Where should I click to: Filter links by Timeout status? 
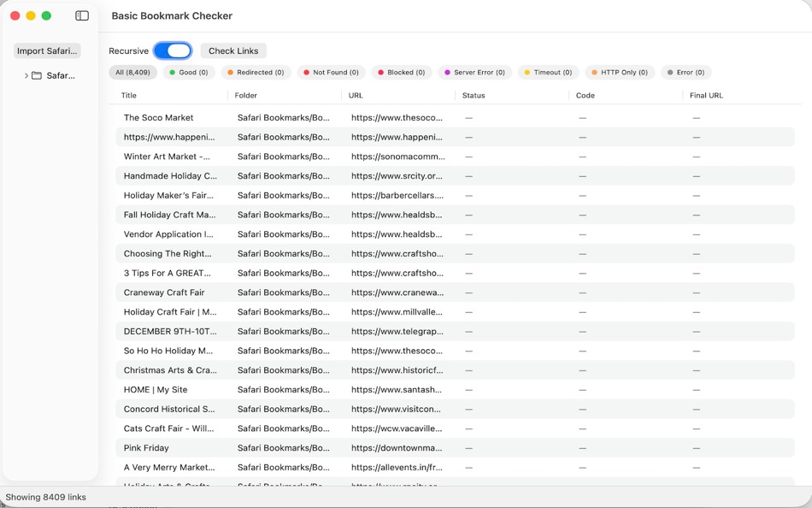[547, 72]
